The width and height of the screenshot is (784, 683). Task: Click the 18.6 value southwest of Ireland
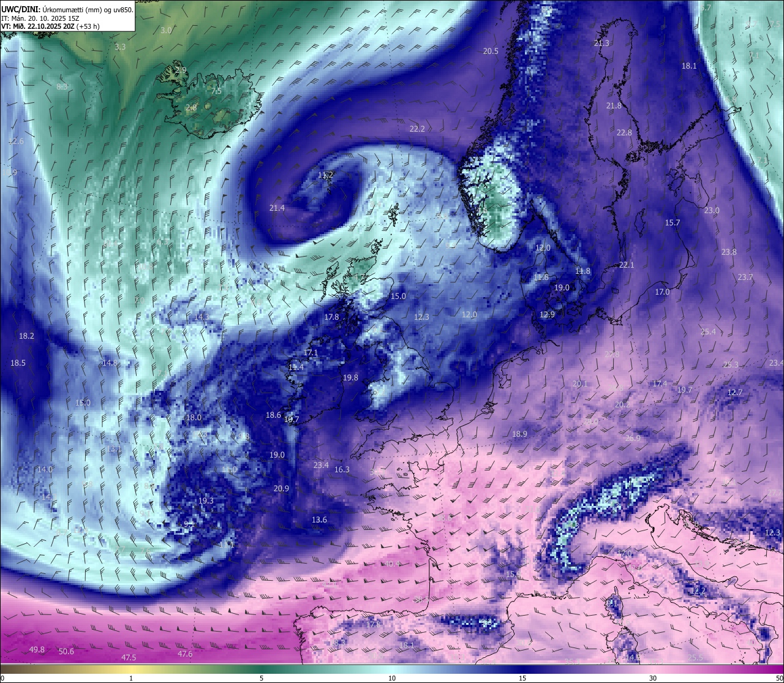[x=273, y=415]
